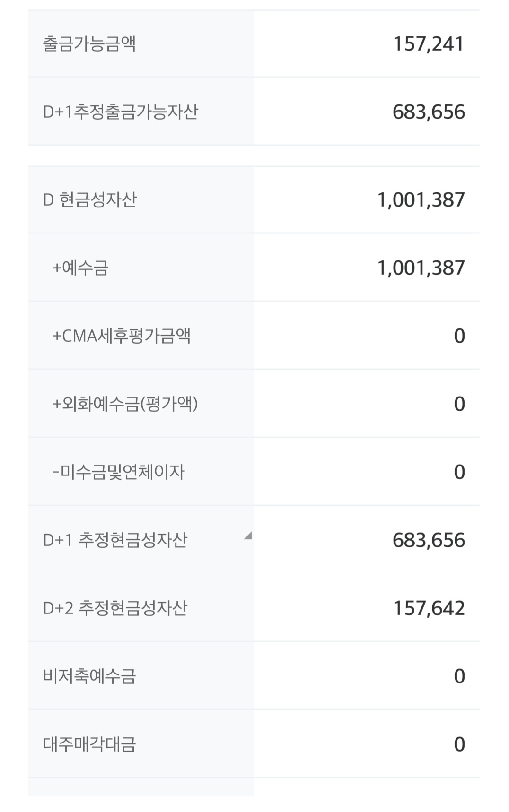Click the D+1추정출금가능자산 value 683,656
This screenshot has width=509, height=812.
click(429, 112)
